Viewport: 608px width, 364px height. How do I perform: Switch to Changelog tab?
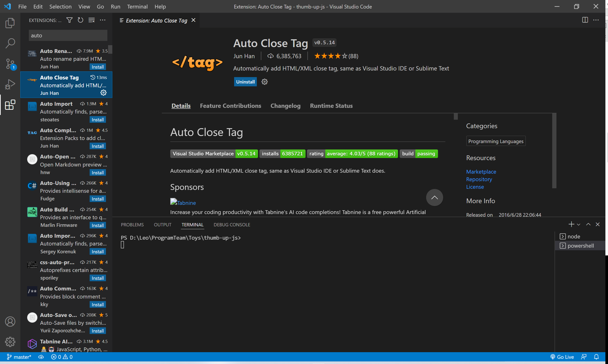coord(285,106)
